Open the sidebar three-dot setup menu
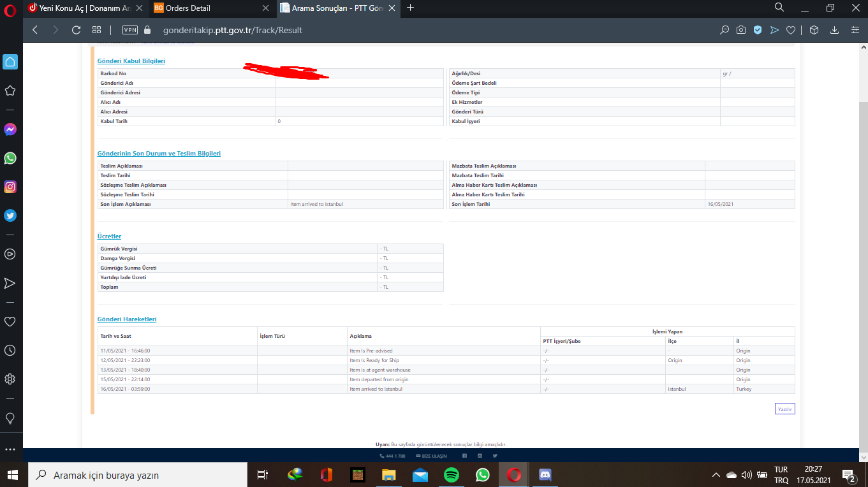 (x=10, y=449)
